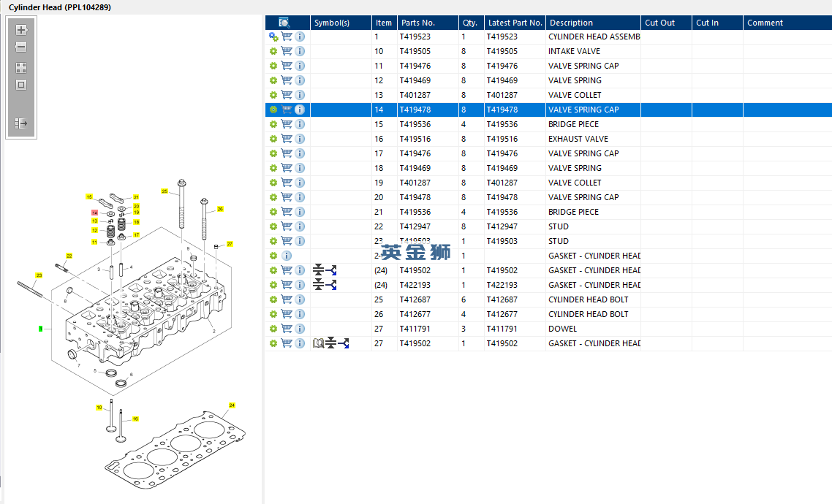Viewport: 832px width, 504px height.
Task: Zoom in on the cylinder head diagram
Action: pos(21,30)
